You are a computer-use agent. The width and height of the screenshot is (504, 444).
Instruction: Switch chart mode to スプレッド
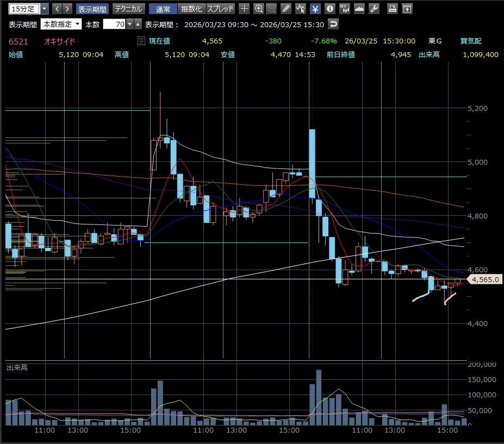(x=220, y=9)
